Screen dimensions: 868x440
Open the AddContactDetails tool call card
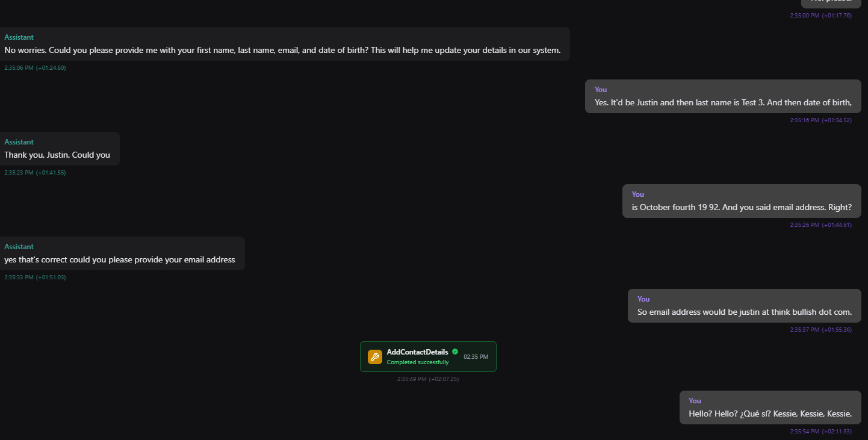(x=428, y=357)
